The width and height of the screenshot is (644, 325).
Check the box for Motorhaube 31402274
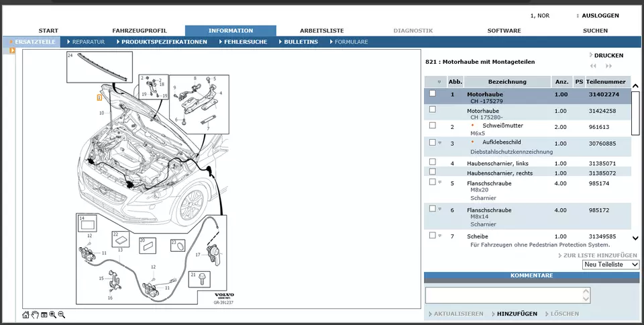tap(433, 94)
